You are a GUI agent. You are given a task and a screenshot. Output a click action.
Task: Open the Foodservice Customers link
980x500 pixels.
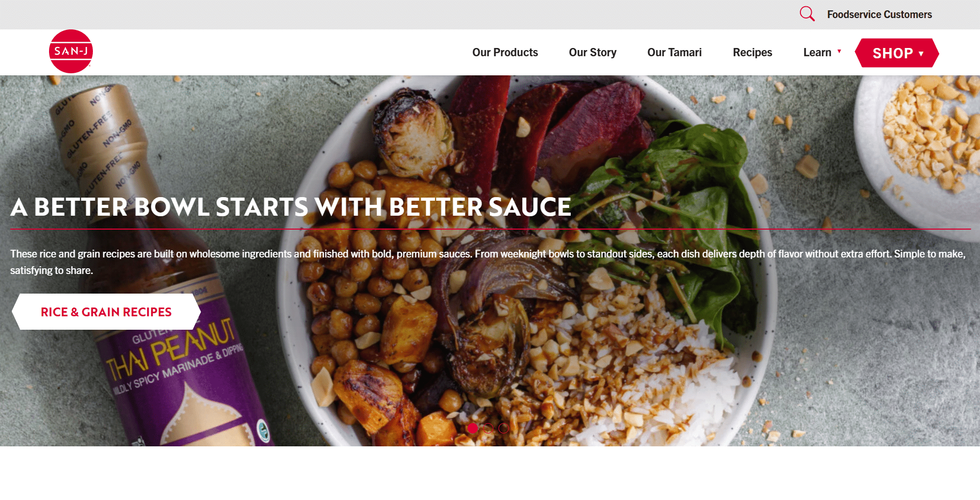pyautogui.click(x=879, y=14)
